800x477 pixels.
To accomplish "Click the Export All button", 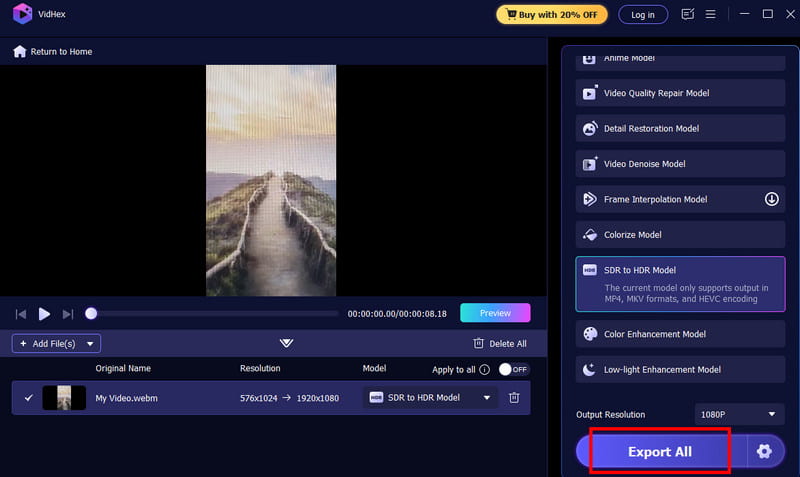I will tap(659, 451).
